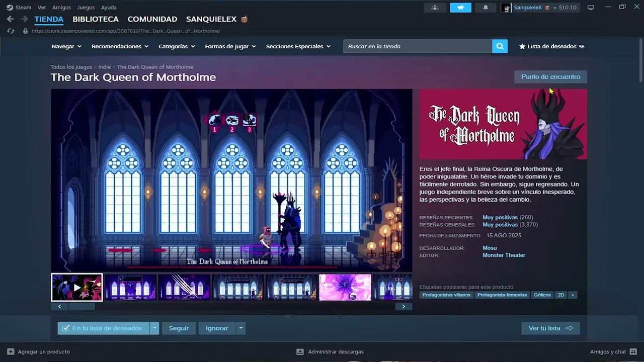Click the Administrar descargas download icon

pos(300,351)
